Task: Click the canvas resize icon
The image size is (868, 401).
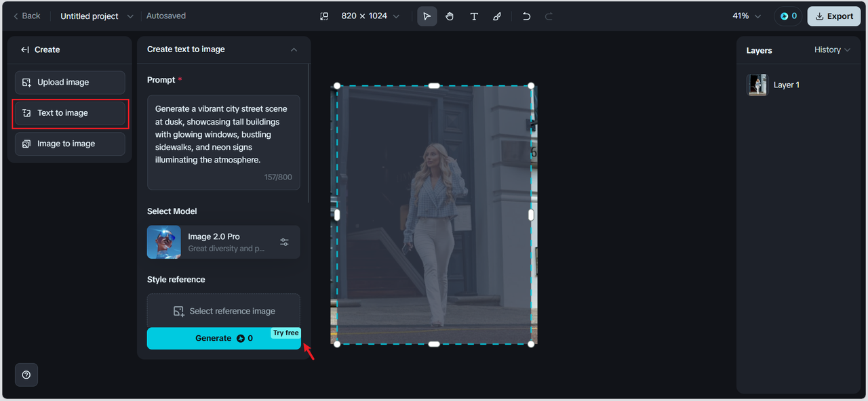Action: 324,16
